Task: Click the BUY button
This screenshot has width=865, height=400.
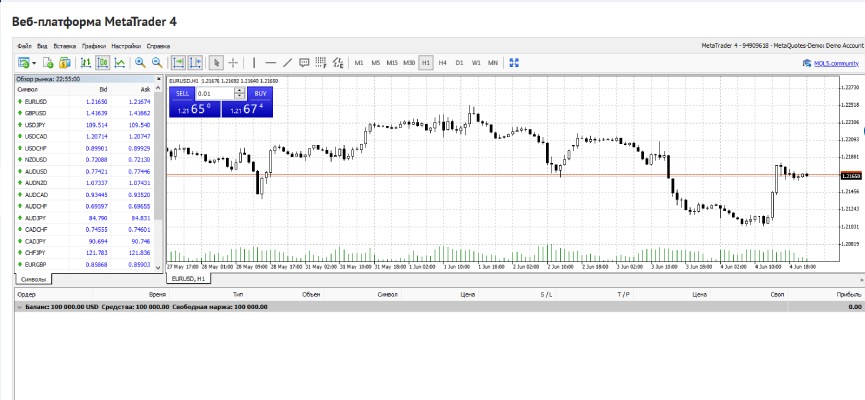Action: pyautogui.click(x=260, y=94)
